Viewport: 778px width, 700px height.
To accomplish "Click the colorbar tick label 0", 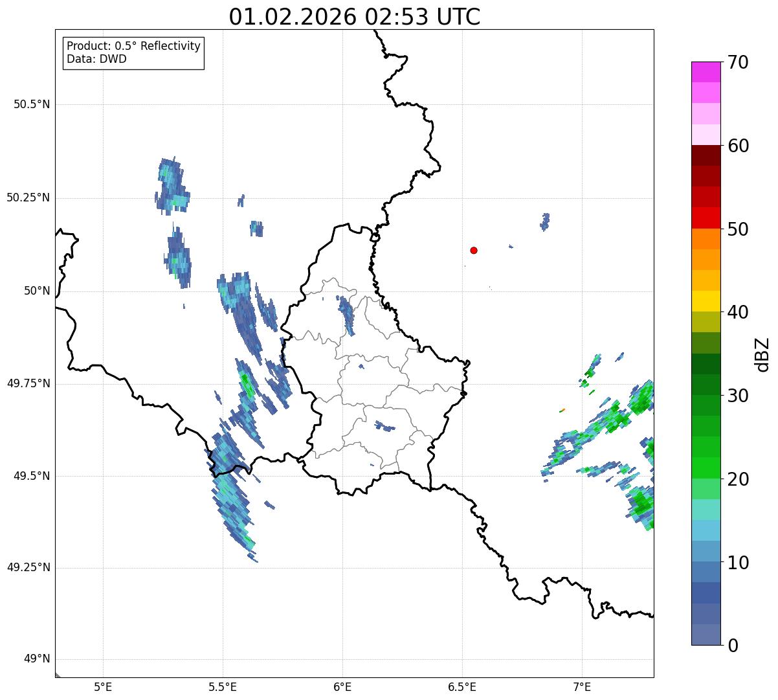I will (733, 646).
